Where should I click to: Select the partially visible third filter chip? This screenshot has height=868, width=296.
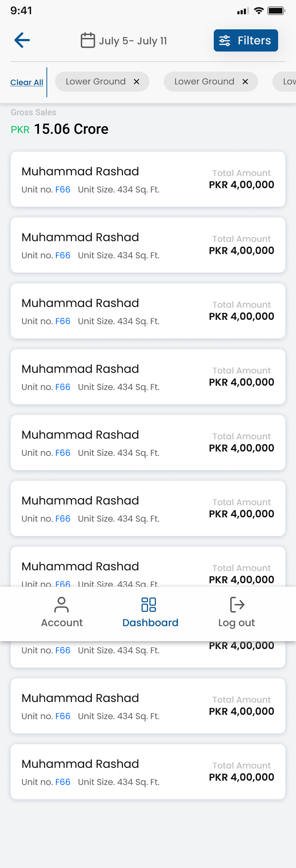[x=285, y=82]
